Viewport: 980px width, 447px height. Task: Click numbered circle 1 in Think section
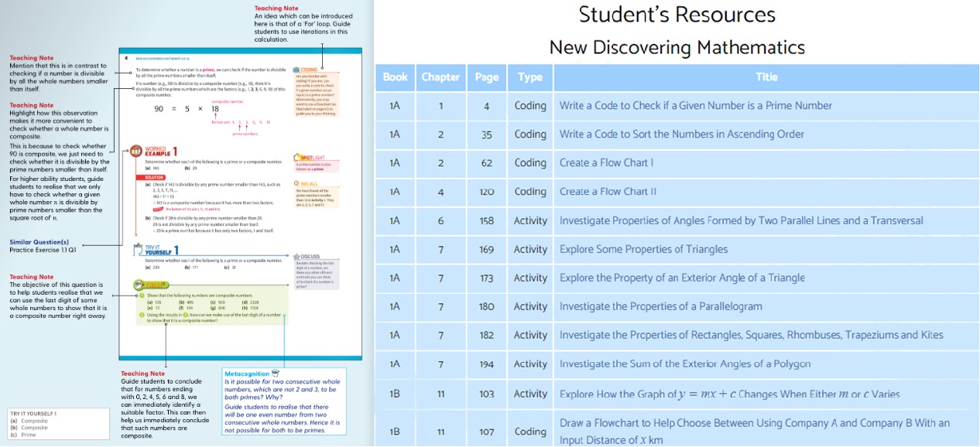click(142, 295)
